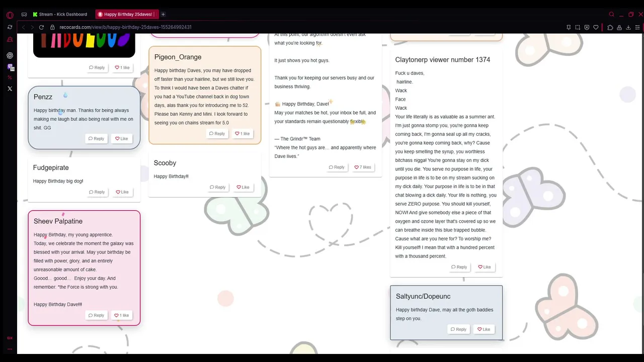Like Fudgepirate's card
The image size is (644, 362).
pos(122,192)
